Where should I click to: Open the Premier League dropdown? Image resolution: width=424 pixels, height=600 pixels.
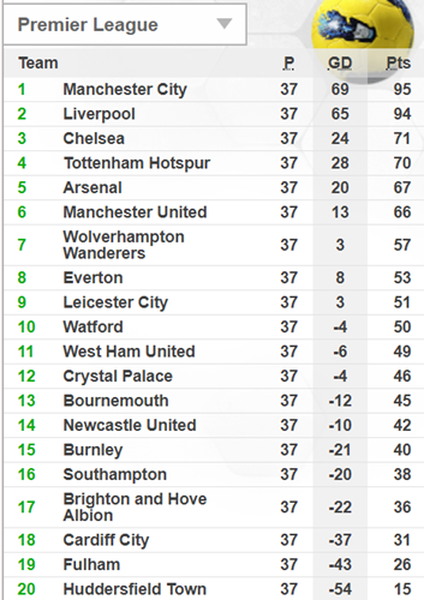124,24
